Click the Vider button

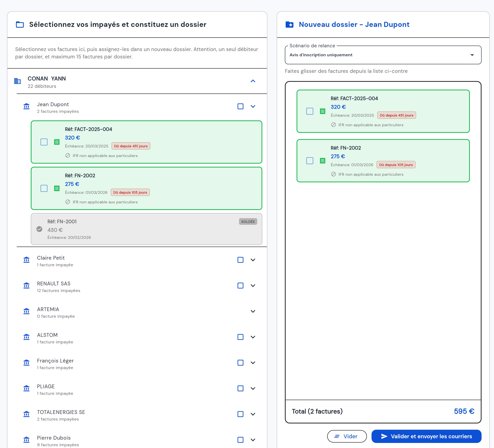point(347,437)
